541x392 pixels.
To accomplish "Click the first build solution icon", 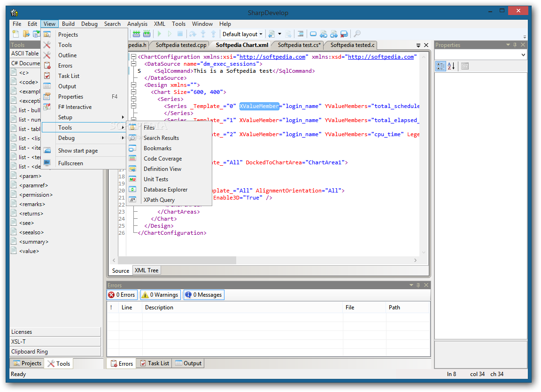I will tap(137, 34).
